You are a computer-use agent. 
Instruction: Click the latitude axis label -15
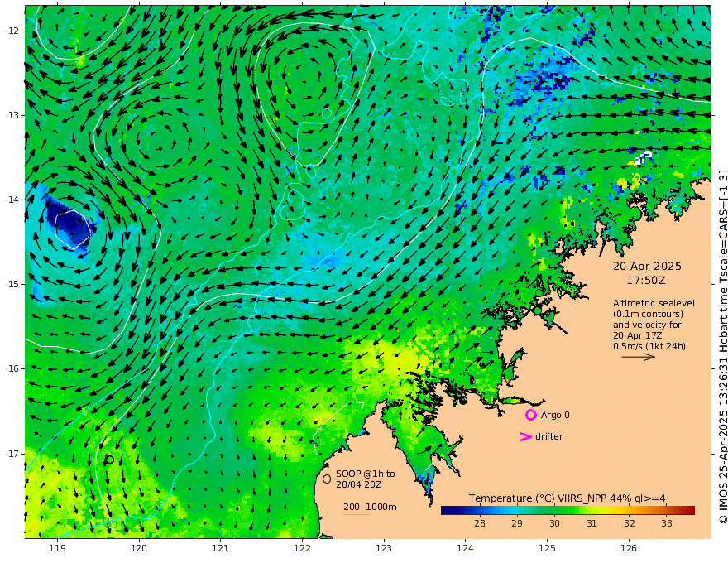click(12, 284)
